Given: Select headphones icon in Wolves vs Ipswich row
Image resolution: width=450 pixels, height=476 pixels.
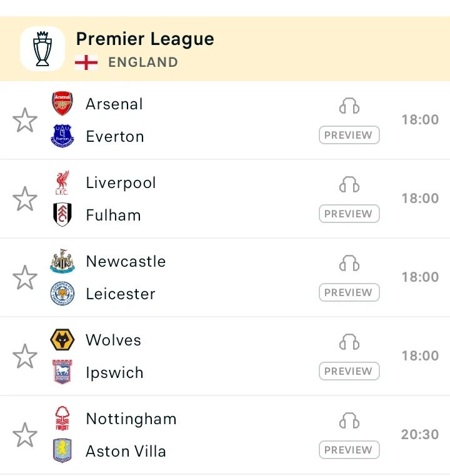Looking at the screenshot, I should [x=349, y=342].
